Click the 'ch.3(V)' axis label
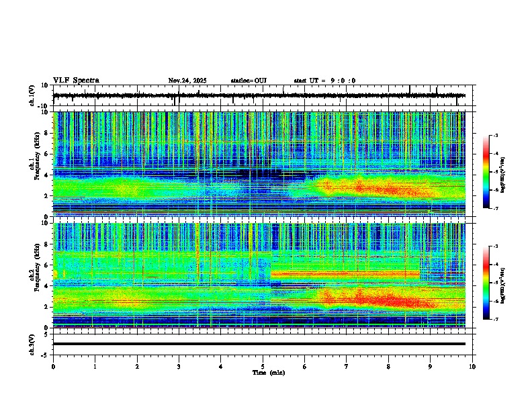Image resolution: width=532 pixels, height=411 pixels. click(32, 345)
